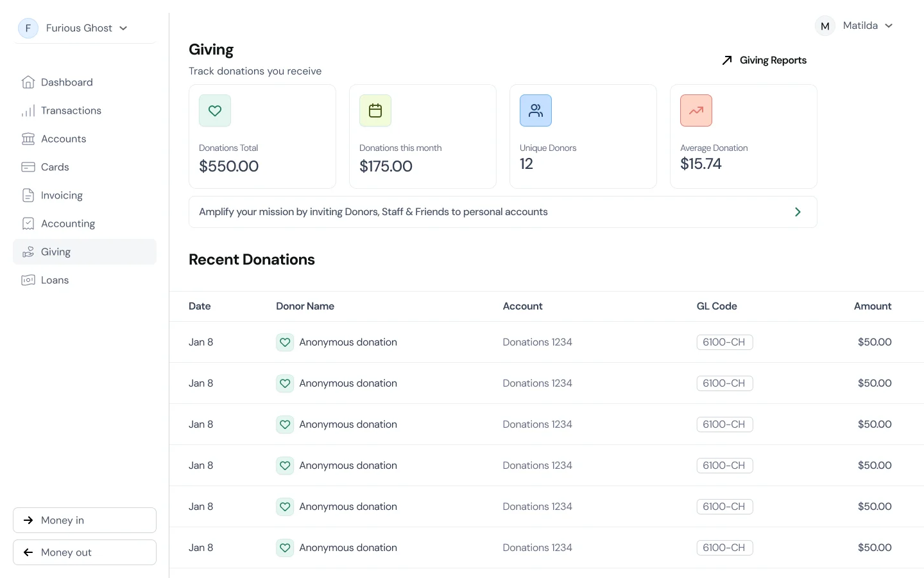Switch to the Giving section
924x578 pixels.
click(x=56, y=252)
